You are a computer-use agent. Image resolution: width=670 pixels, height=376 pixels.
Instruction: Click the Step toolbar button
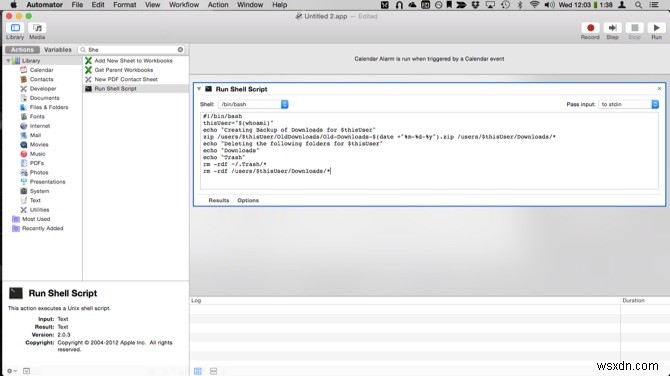(612, 28)
